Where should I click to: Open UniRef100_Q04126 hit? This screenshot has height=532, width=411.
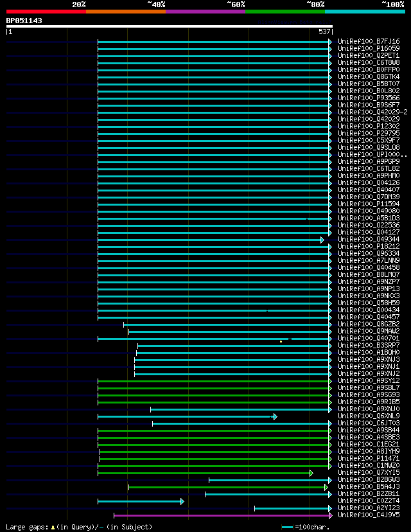point(369,183)
